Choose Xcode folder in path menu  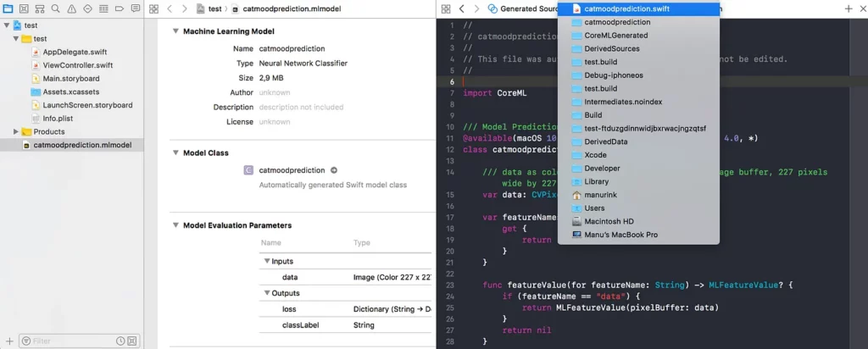point(638,155)
